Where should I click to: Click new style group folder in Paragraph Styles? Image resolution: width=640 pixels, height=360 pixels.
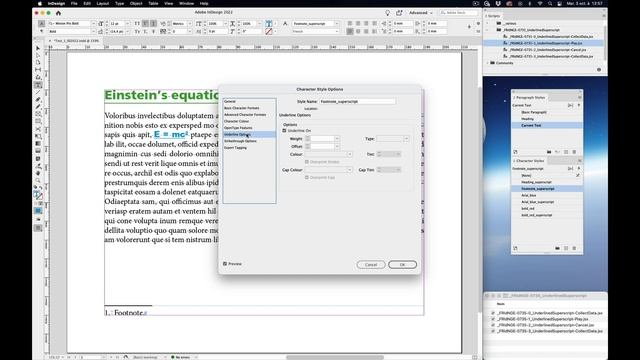click(x=549, y=152)
